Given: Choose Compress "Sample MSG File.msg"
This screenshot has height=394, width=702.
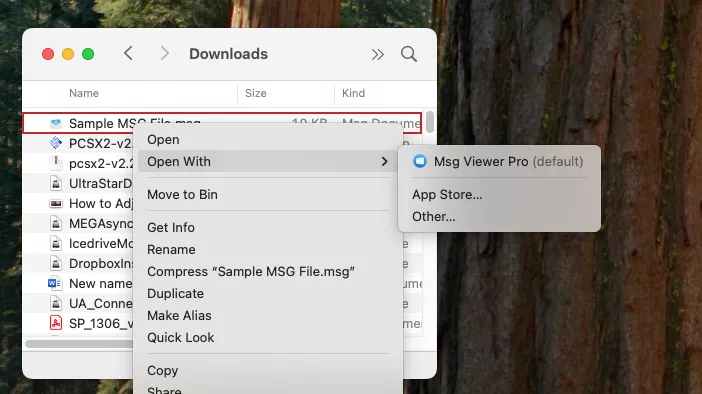Looking at the screenshot, I should pyautogui.click(x=251, y=272).
